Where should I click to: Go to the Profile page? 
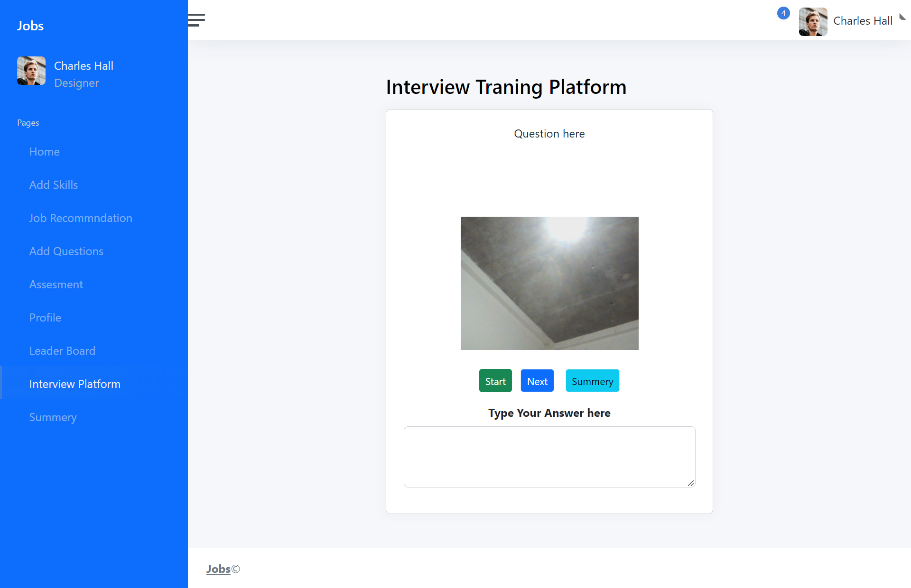(x=45, y=317)
